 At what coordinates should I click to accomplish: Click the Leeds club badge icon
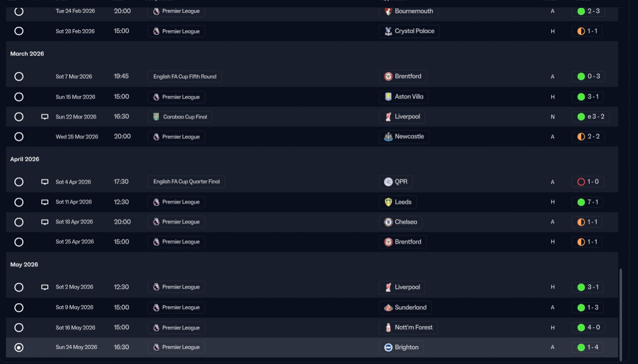(388, 202)
